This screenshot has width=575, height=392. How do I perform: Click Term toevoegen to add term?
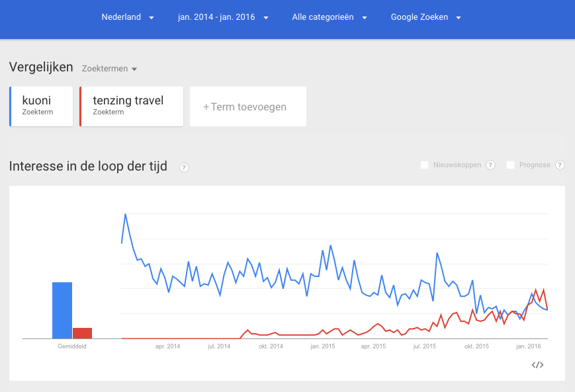(x=247, y=106)
